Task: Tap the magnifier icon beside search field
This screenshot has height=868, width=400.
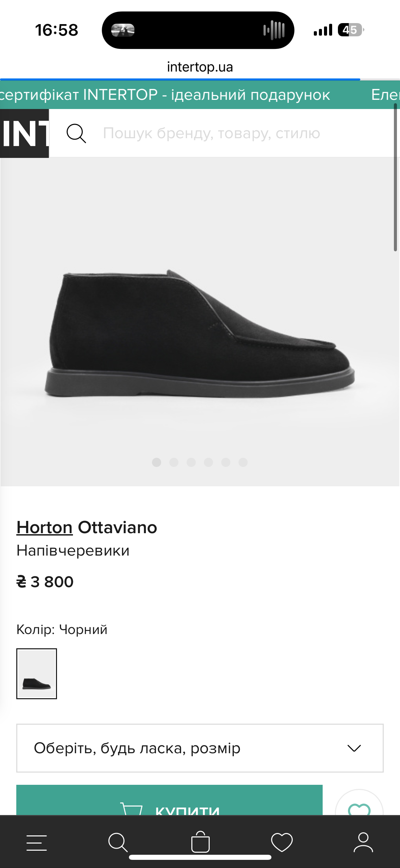Action: [x=76, y=133]
